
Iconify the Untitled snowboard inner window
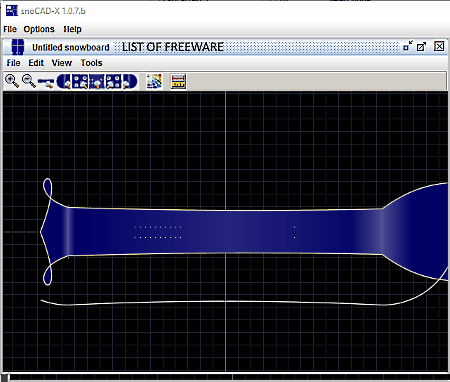point(408,46)
